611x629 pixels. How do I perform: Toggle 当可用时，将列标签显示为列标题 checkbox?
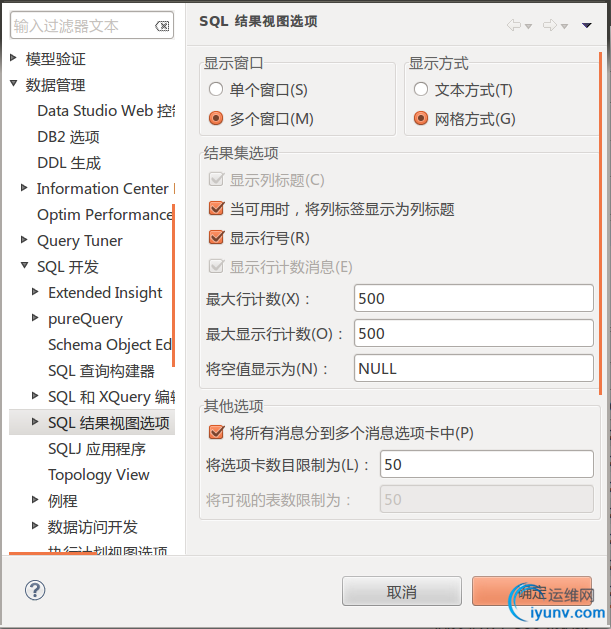click(x=216, y=209)
